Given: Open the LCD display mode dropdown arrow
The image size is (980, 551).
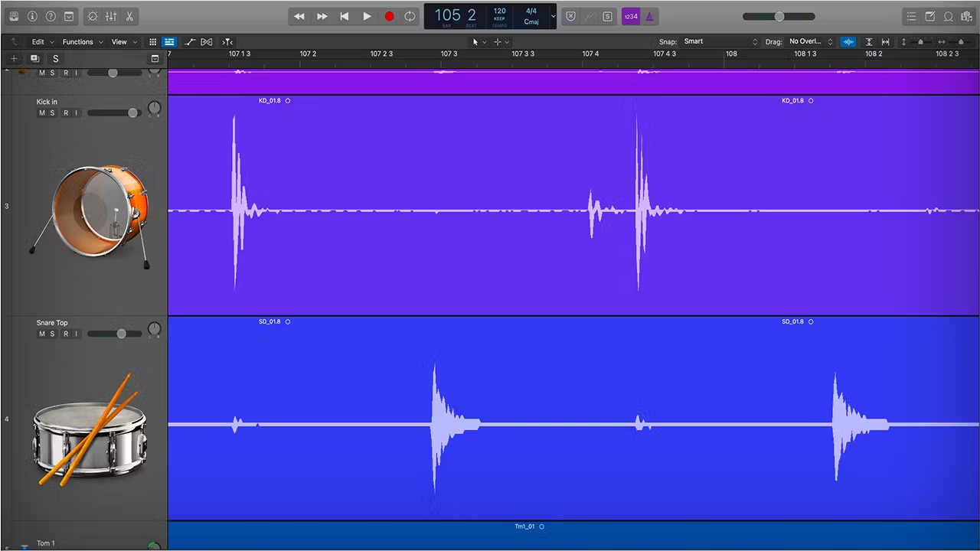Looking at the screenshot, I should (553, 16).
